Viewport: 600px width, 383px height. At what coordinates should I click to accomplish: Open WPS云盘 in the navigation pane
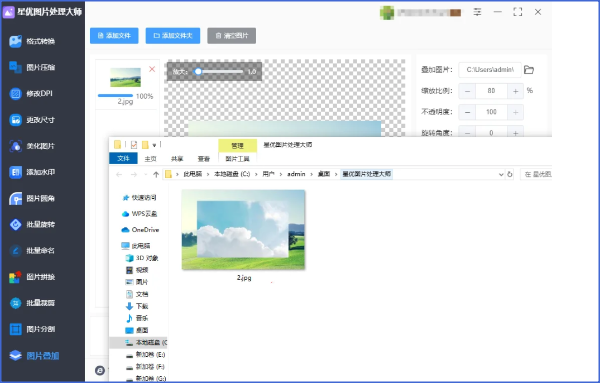(x=139, y=214)
